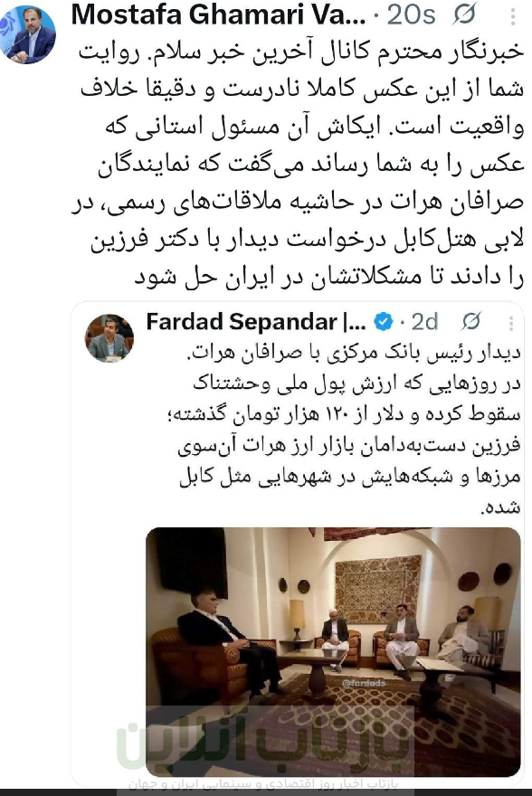This screenshot has height=796, width=532.
Task: Click the Mostafa Ghamari Va... display name
Action: pyautogui.click(x=218, y=14)
